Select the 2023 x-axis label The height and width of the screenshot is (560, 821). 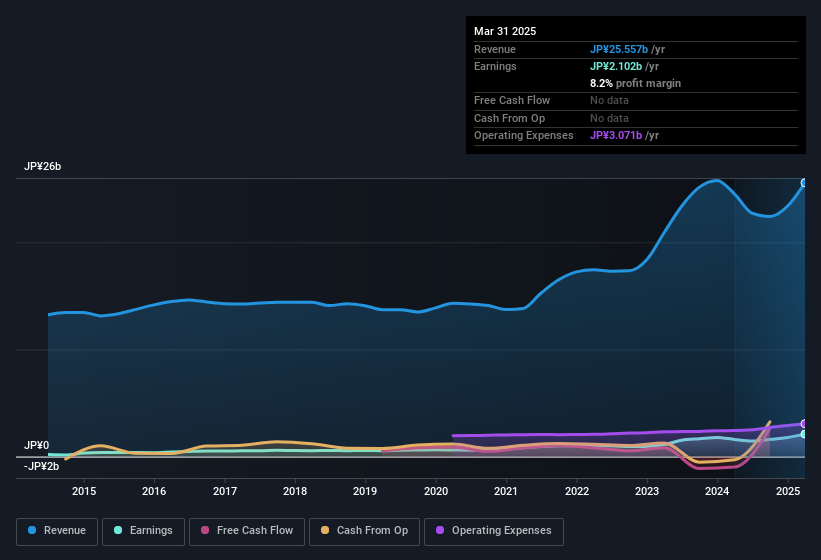click(647, 491)
